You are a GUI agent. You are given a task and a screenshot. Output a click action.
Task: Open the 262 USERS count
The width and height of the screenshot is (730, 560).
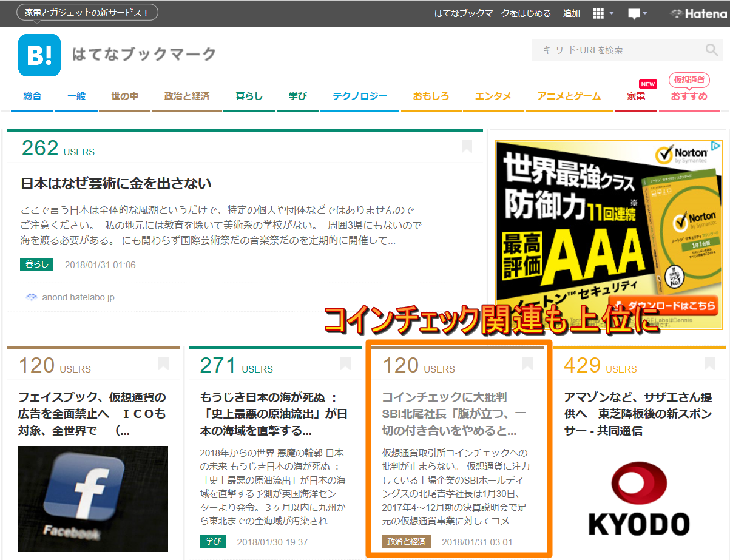[x=58, y=148]
